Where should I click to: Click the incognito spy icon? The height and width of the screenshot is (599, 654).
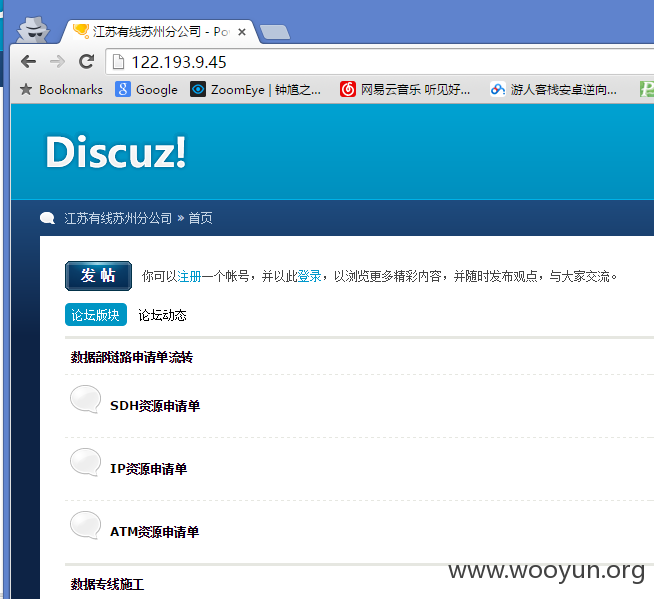point(33,29)
